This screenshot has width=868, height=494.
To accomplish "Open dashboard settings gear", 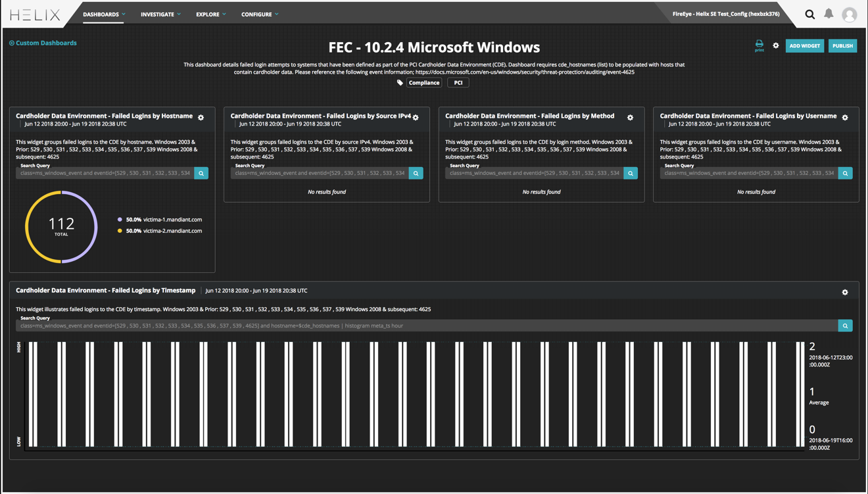I will pyautogui.click(x=776, y=45).
